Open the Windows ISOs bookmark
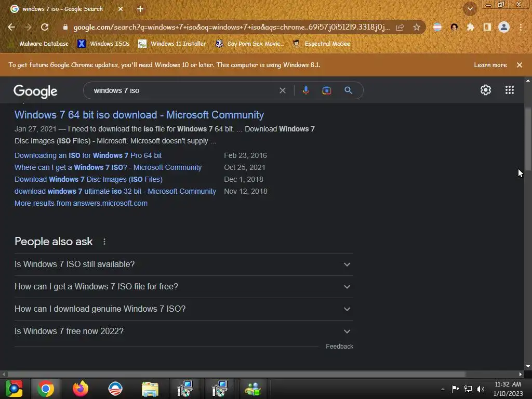The width and height of the screenshot is (532, 399). 103,44
